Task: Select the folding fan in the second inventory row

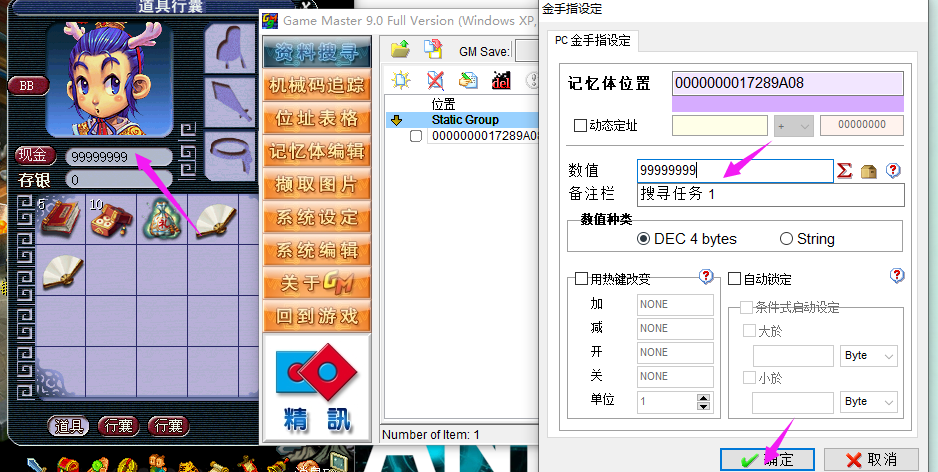Action: coord(62,272)
